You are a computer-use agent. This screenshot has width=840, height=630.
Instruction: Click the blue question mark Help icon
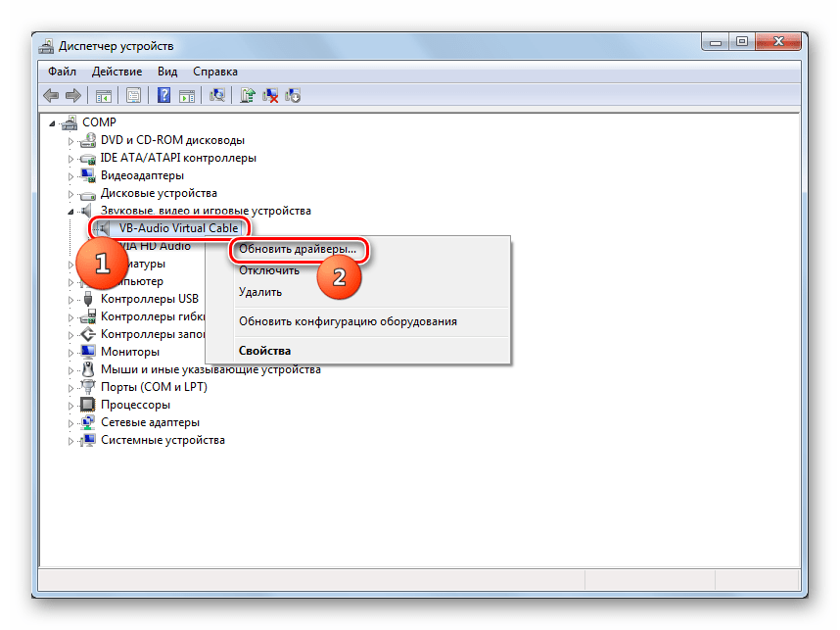pyautogui.click(x=163, y=95)
